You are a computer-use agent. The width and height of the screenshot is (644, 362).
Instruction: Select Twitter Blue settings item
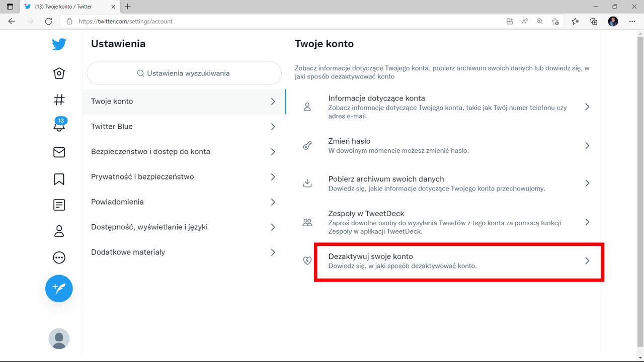coord(184,127)
